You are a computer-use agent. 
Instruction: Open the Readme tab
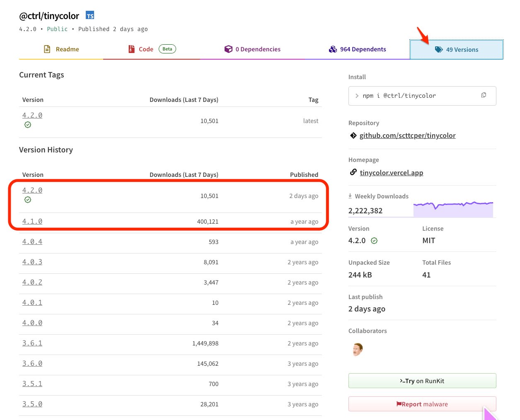61,49
